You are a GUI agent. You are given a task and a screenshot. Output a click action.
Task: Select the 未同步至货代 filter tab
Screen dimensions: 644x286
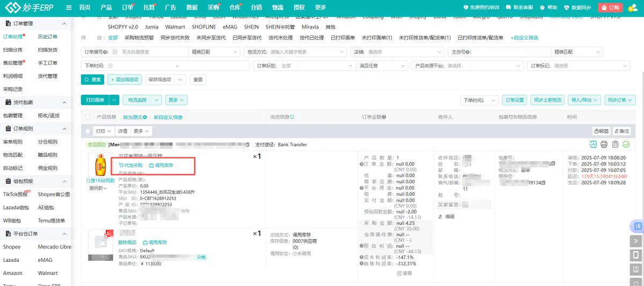tap(210, 38)
